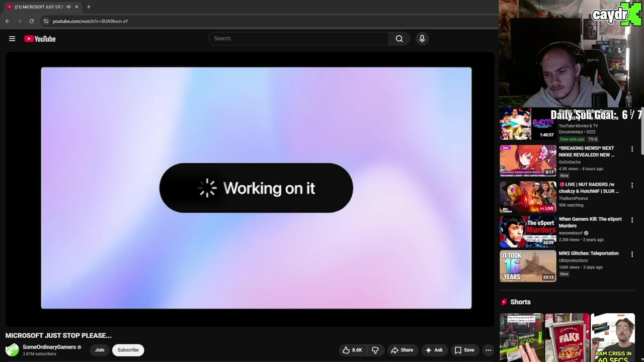Dislike the video with thumbs down
This screenshot has height=362, width=644.
(x=375, y=350)
